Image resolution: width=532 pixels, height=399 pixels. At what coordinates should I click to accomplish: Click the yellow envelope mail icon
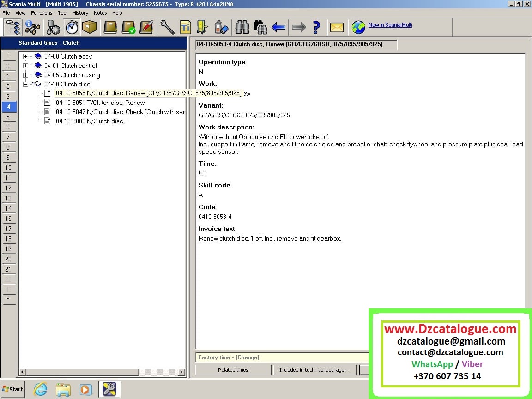[x=337, y=28]
